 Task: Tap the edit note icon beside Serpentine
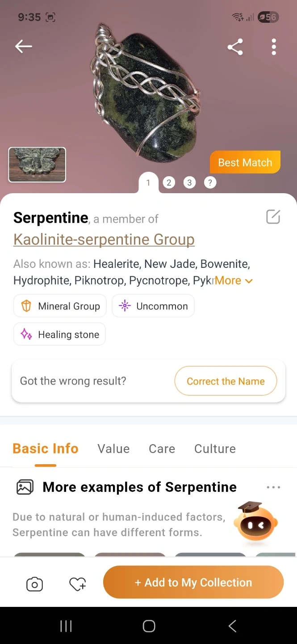273,217
